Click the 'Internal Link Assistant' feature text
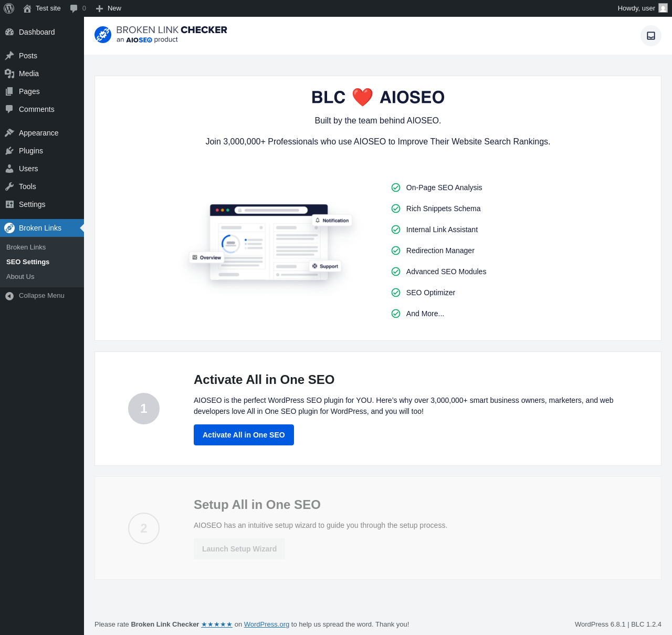This screenshot has width=672, height=635. click(x=442, y=230)
